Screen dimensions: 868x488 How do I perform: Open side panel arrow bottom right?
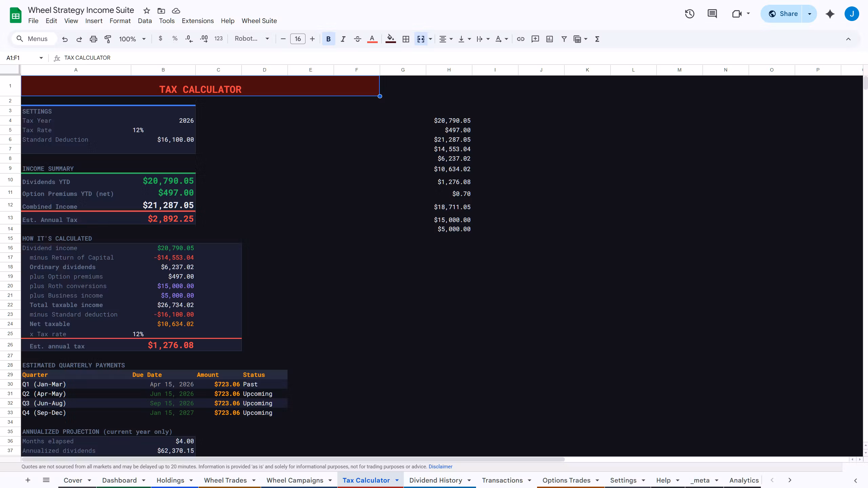tap(855, 481)
